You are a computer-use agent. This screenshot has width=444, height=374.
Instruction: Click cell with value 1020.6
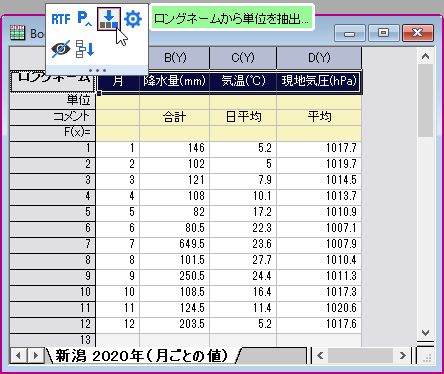click(x=319, y=308)
